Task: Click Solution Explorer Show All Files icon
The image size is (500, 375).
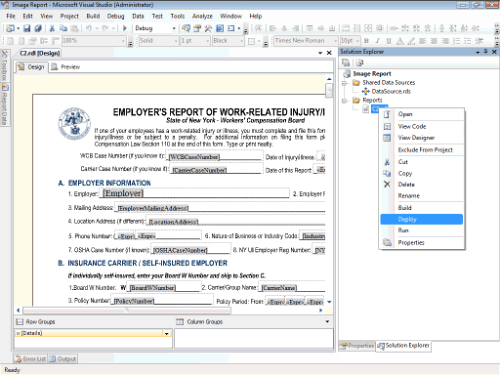Action: click(359, 62)
